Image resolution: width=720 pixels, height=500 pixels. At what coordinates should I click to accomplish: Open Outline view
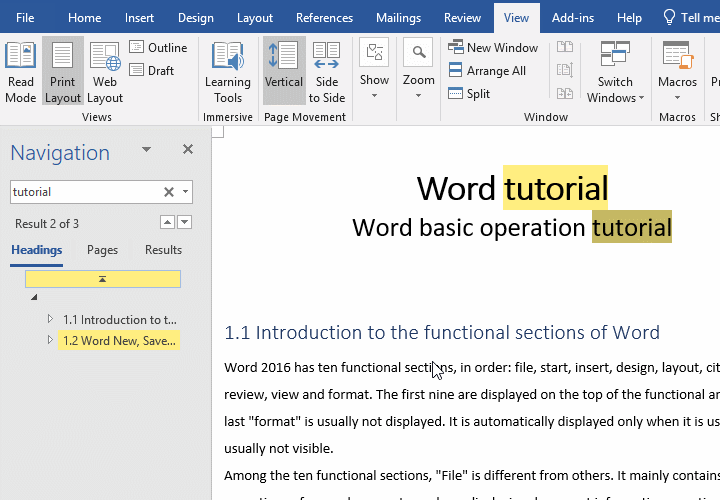159,47
